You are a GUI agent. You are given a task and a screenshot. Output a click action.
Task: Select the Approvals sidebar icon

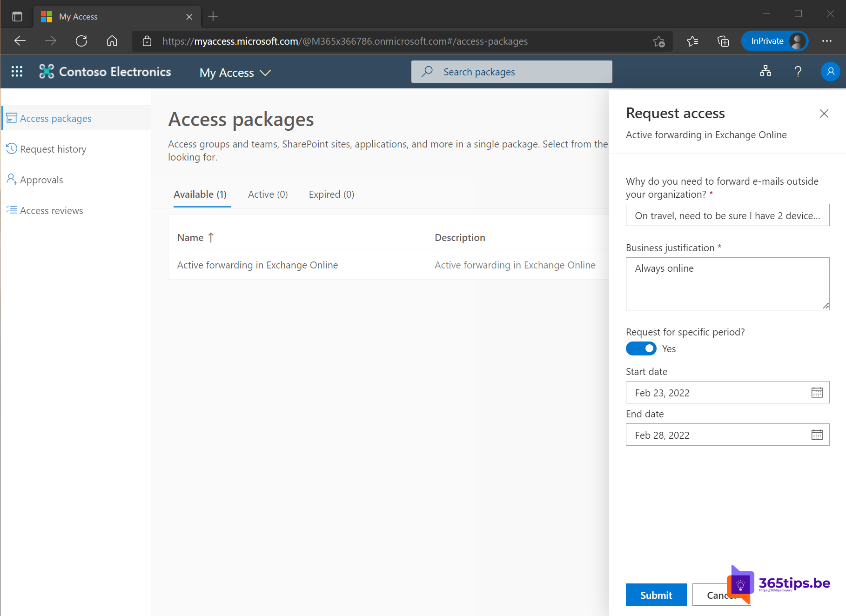tap(12, 179)
